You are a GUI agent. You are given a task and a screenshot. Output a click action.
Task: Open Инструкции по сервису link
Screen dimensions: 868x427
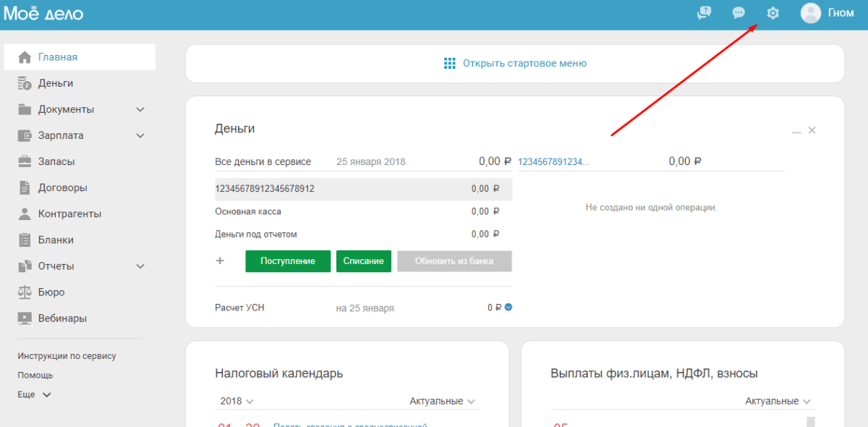click(x=67, y=356)
